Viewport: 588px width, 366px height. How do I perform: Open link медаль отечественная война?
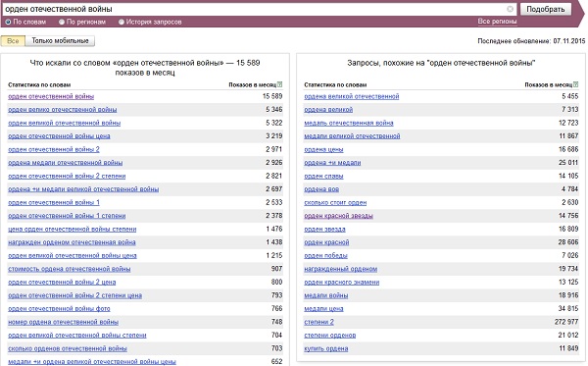tap(348, 123)
